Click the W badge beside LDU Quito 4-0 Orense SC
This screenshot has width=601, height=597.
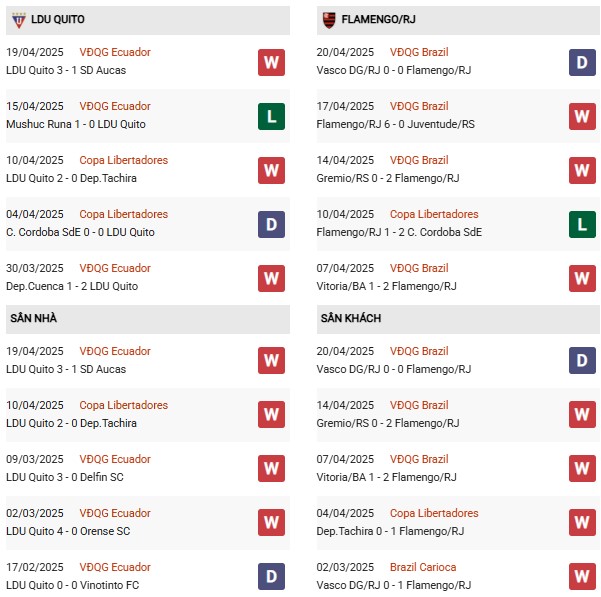click(271, 523)
